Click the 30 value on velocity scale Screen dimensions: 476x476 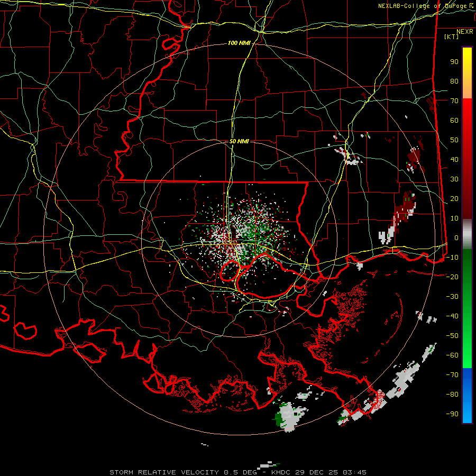click(454, 179)
